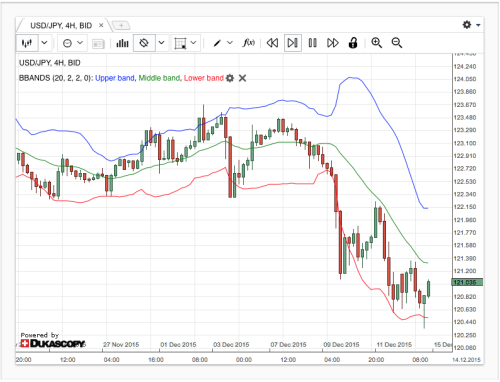Toggle the grid display icon
The height and width of the screenshot is (382, 500).
point(180,43)
